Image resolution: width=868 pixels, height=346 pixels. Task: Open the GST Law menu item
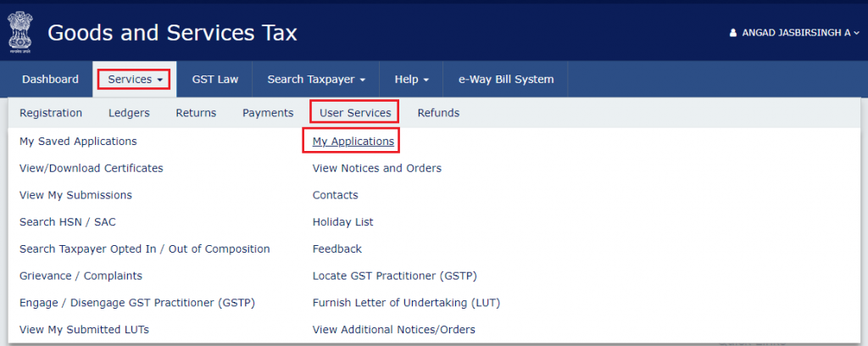pos(215,79)
